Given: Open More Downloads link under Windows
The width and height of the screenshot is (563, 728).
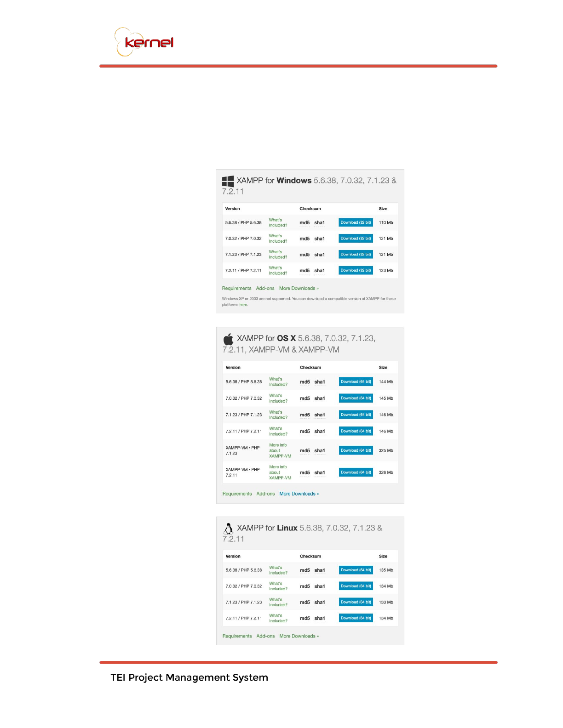Looking at the screenshot, I should click(299, 289).
